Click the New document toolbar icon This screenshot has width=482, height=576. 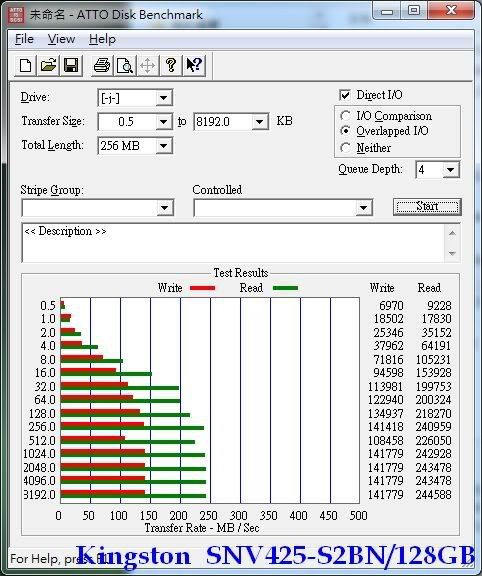[25, 66]
